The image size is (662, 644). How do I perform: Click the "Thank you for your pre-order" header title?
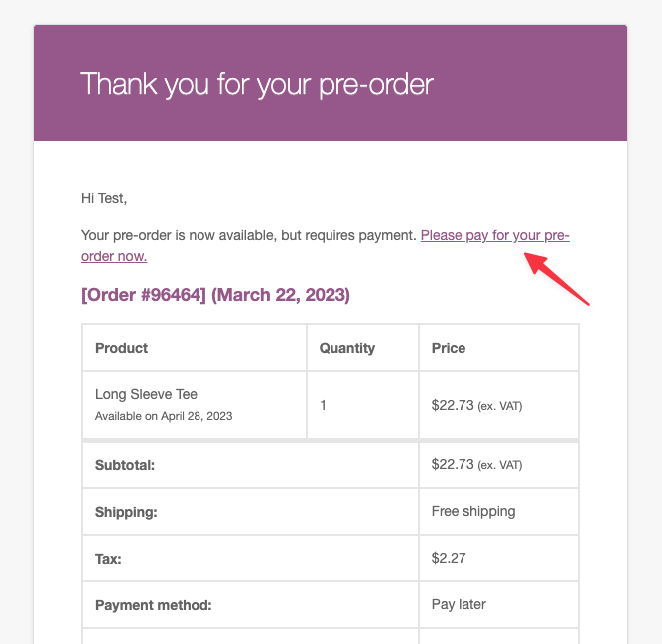click(257, 84)
